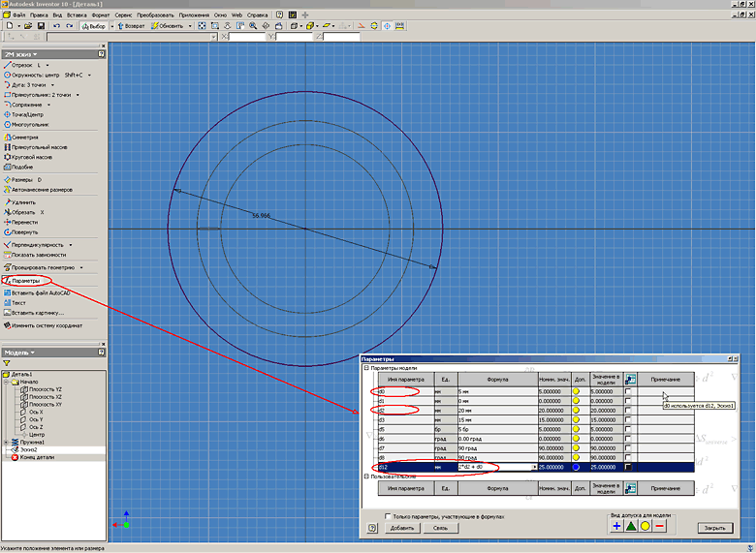The width and height of the screenshot is (756, 553).
Task: Select the Окружность: центр circle tool
Action: click(31, 76)
